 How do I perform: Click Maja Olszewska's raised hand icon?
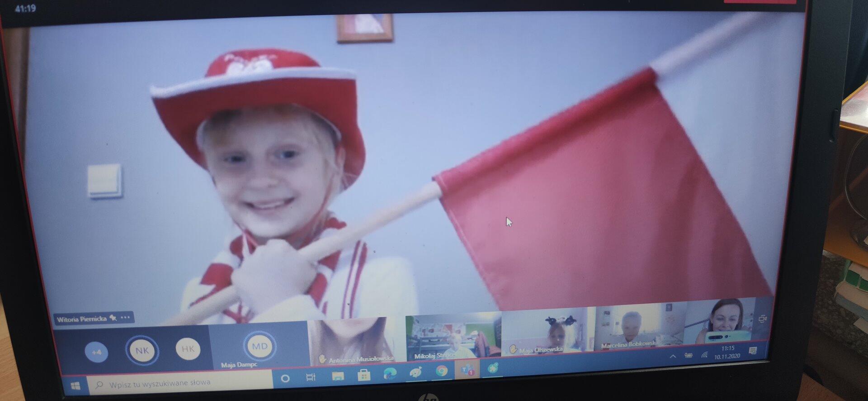(x=513, y=349)
